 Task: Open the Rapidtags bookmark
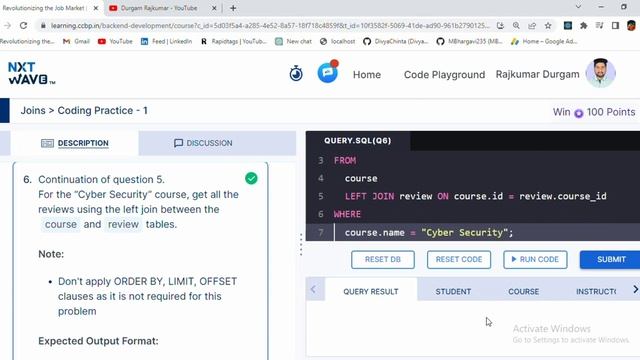(233, 41)
